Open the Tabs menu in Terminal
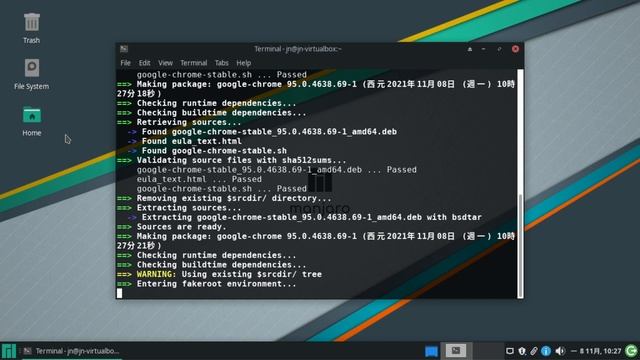The height and width of the screenshot is (360, 640). [x=222, y=63]
